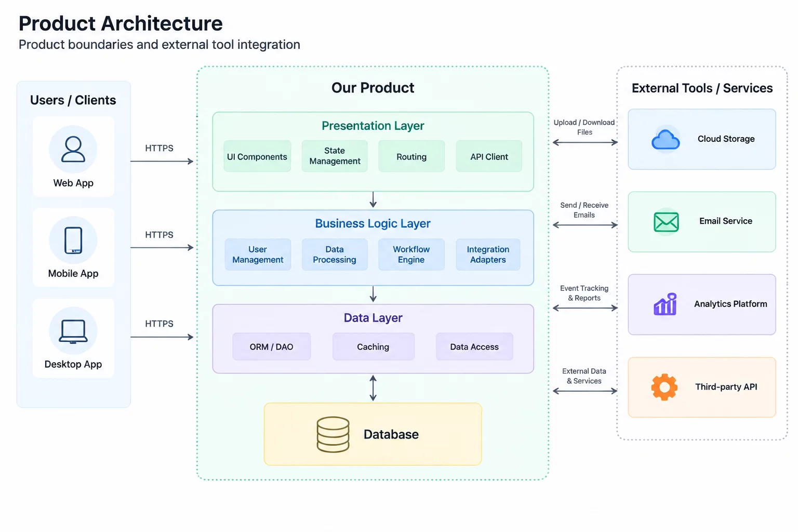Viewport: 798px width, 532px height.
Task: Select the Database cylinder icon
Action: pos(333,434)
